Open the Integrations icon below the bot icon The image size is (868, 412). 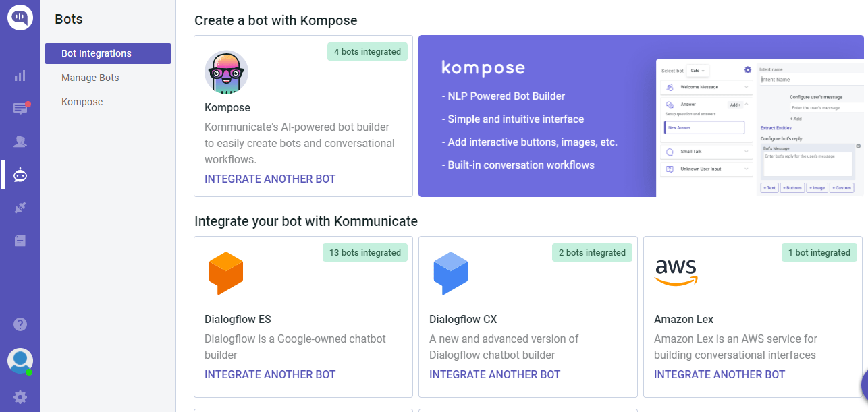click(20, 208)
